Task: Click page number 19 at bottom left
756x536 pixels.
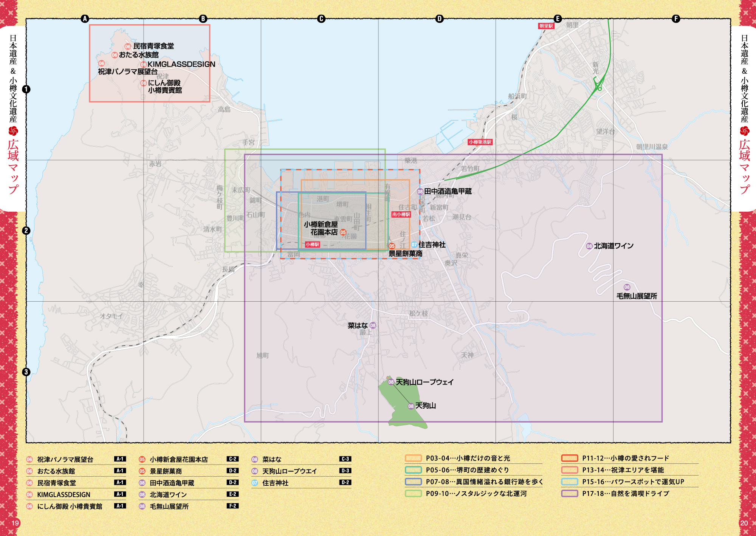Action: tap(15, 523)
